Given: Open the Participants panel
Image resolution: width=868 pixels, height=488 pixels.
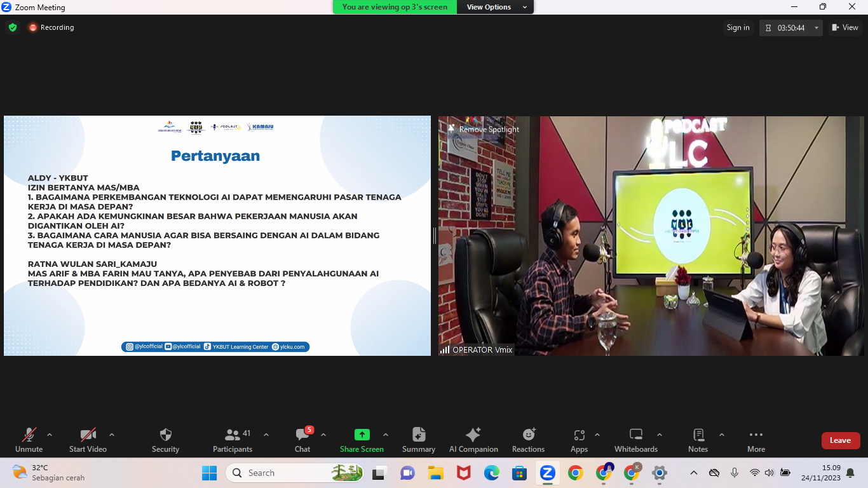Looking at the screenshot, I should (233, 440).
